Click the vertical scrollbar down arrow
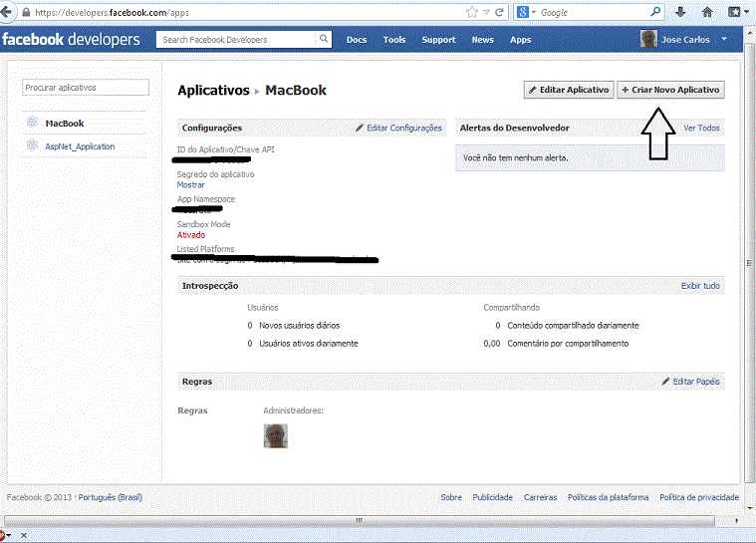Image resolution: width=756 pixels, height=543 pixels. (x=749, y=507)
